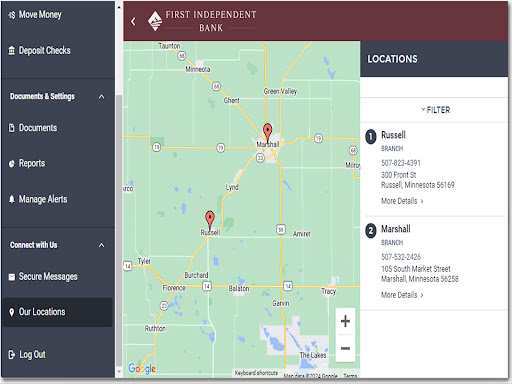Click the sidebar scrollbar down arrow
The image size is (512, 384).
coord(119,372)
